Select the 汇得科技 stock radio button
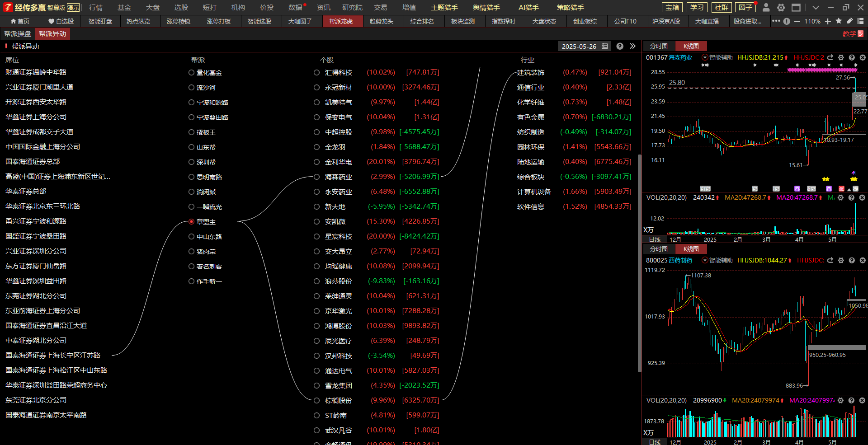The image size is (868, 445). click(316, 72)
